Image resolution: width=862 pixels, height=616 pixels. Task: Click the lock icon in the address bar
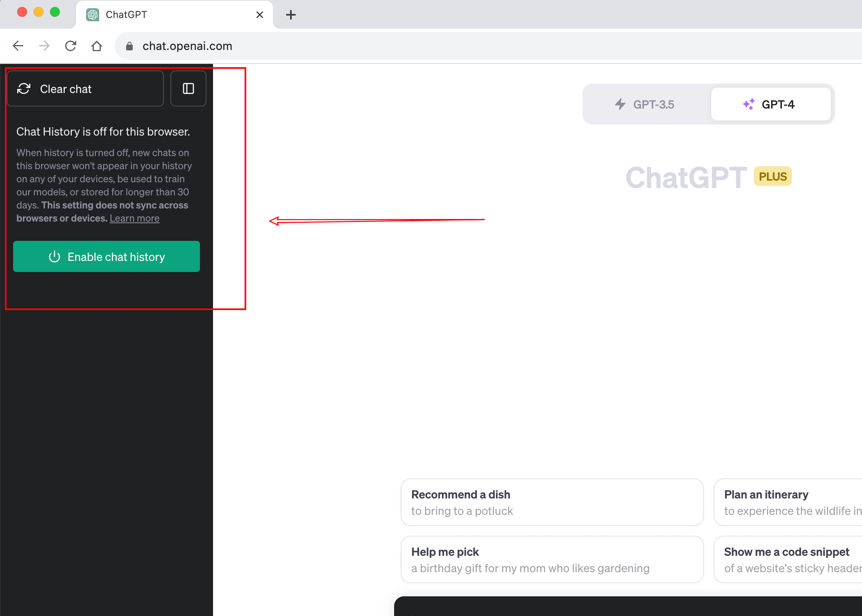129,46
